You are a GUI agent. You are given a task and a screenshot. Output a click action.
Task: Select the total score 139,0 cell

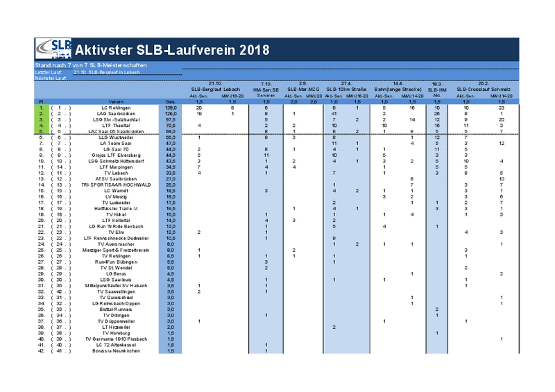[x=170, y=108]
